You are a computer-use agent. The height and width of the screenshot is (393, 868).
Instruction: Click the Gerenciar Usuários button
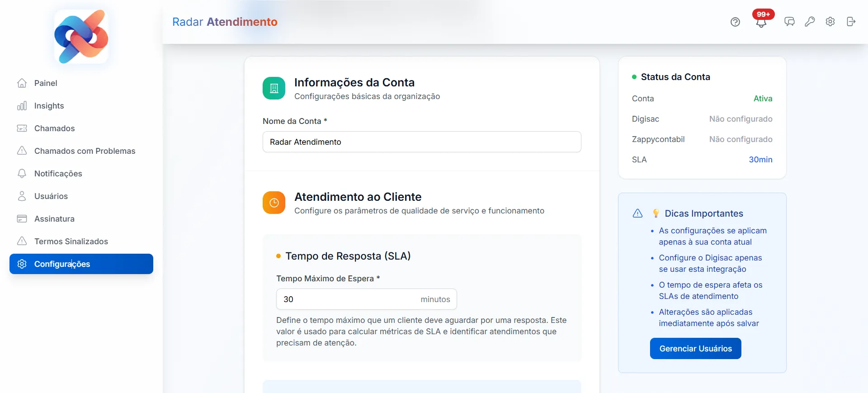tap(696, 349)
